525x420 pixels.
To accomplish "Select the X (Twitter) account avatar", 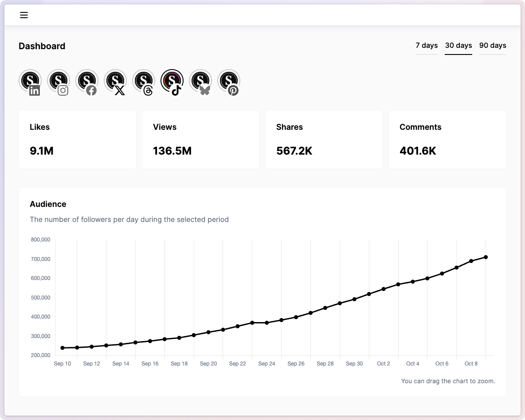I will (115, 82).
